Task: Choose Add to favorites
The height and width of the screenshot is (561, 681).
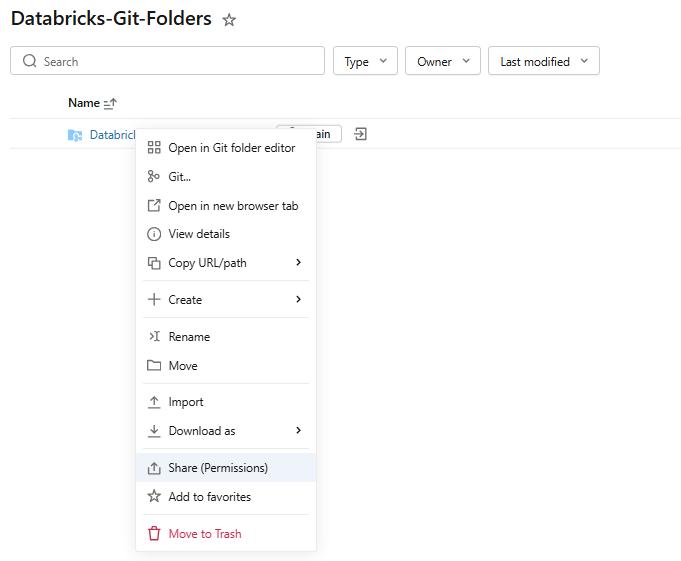Action: tap(226, 496)
